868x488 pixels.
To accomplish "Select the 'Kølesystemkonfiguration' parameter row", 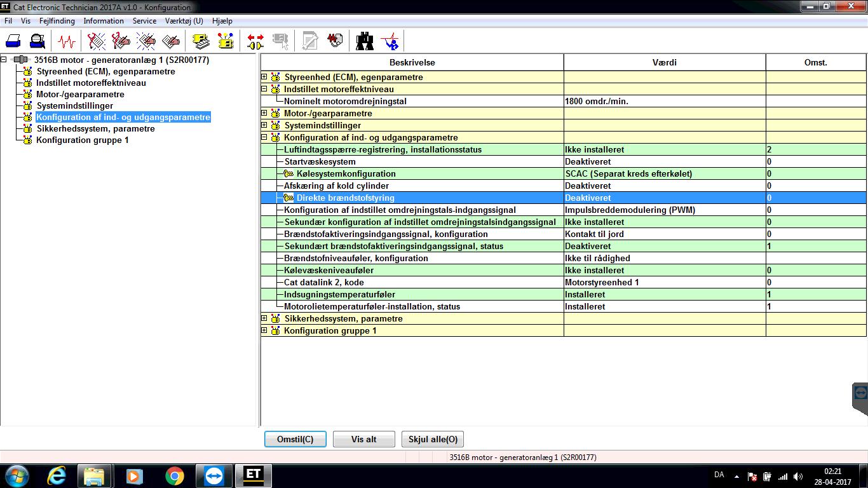I will 346,173.
